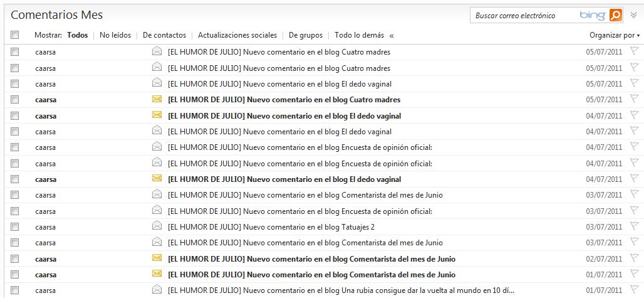
Task: Open the bold unread Cuatro madres message subject
Action: tap(284, 100)
